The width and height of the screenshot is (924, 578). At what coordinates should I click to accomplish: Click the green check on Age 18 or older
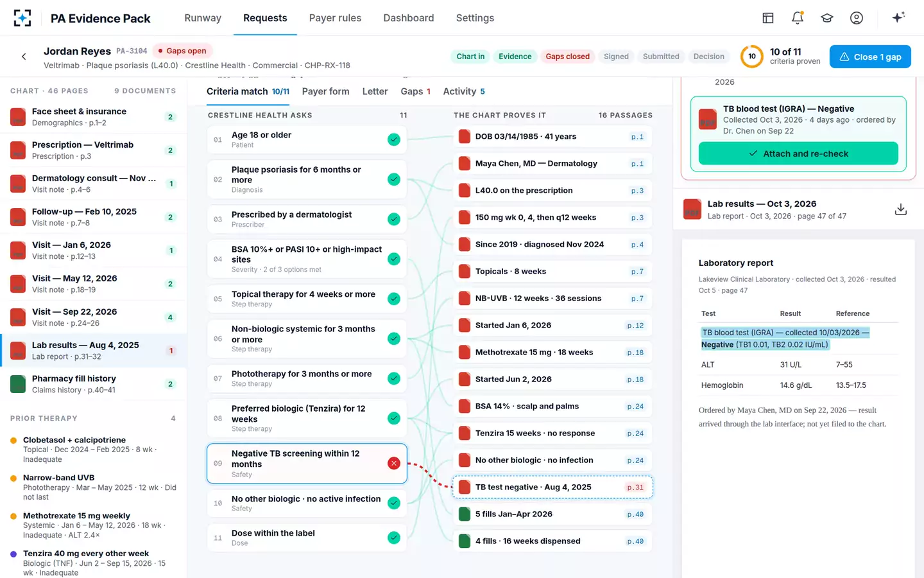coord(394,139)
